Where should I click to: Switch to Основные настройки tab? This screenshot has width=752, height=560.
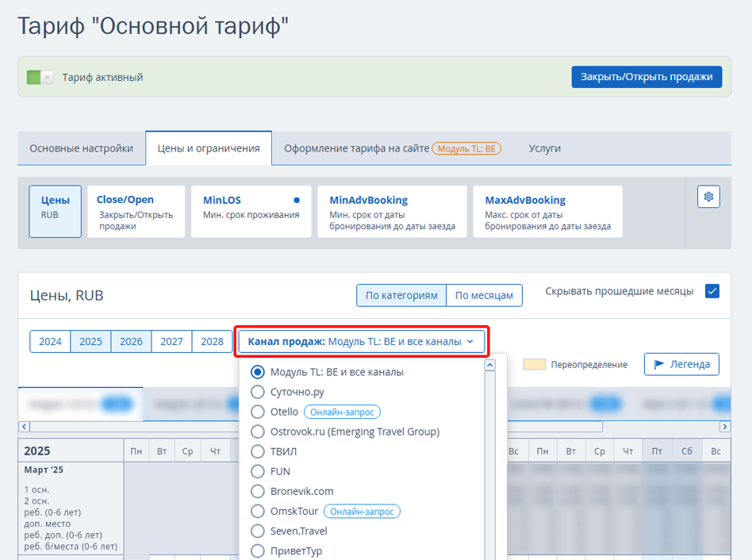(82, 148)
